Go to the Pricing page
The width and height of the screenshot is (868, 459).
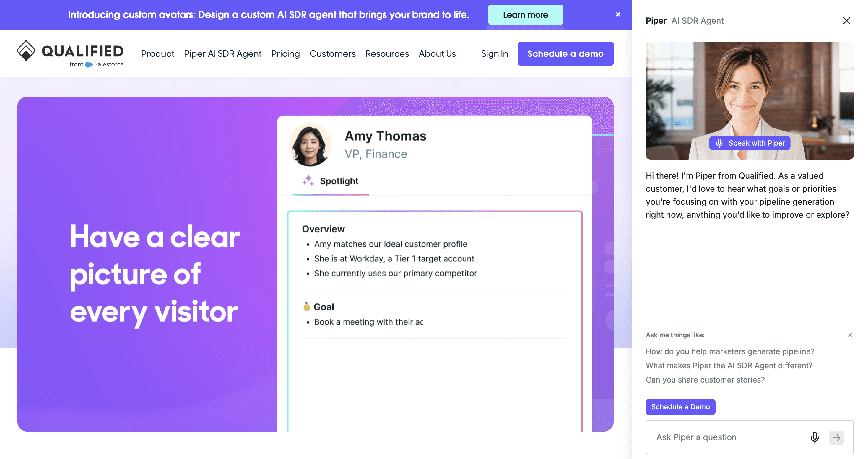point(285,53)
